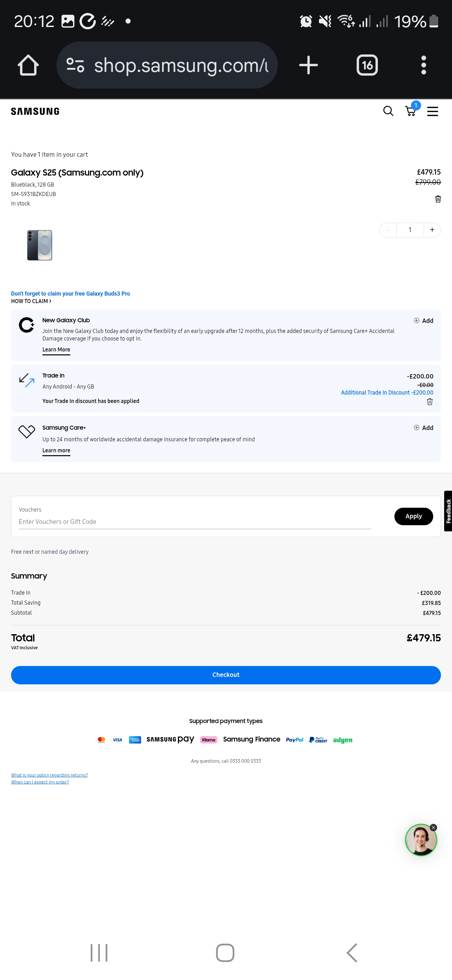Add New Galaxy Club to order
This screenshot has width=452, height=980.
(423, 321)
